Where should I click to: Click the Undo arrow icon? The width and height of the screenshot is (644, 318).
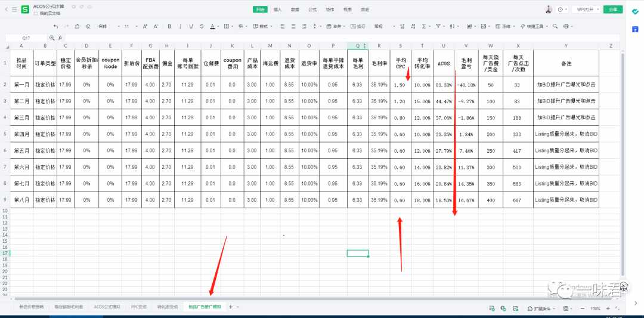point(56,26)
